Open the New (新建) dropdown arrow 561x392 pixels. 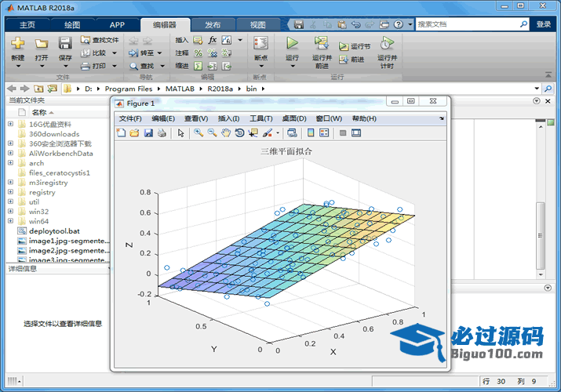tap(18, 66)
